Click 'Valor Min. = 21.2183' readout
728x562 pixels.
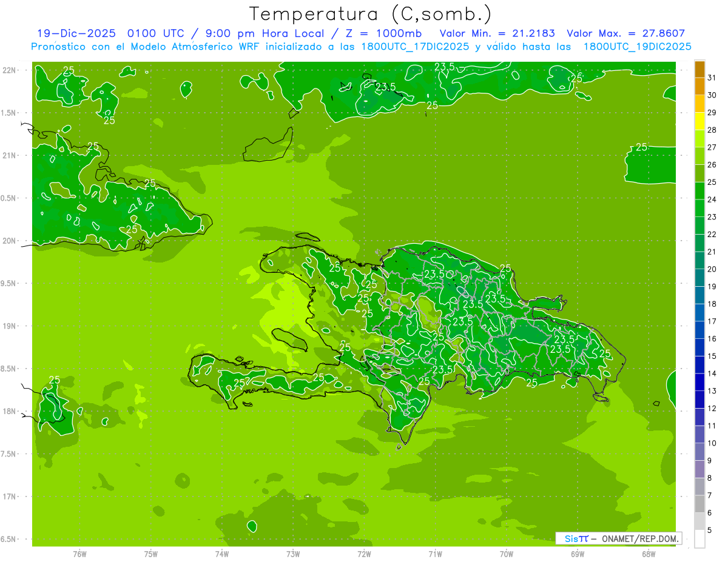pyautogui.click(x=497, y=33)
